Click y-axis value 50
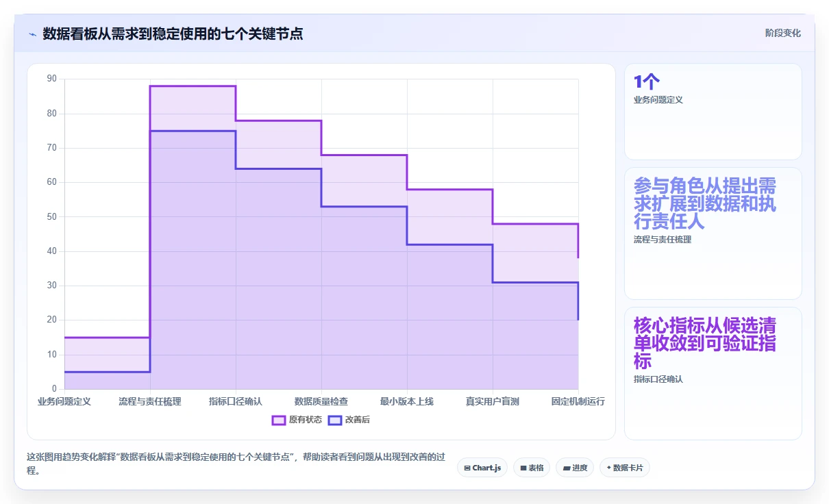Screen dimensions: 829x504 tap(52, 217)
